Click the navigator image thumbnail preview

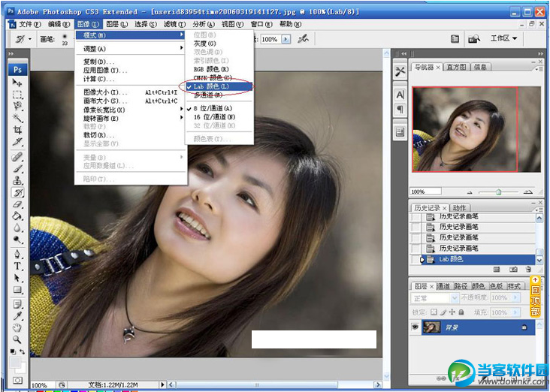(465, 129)
